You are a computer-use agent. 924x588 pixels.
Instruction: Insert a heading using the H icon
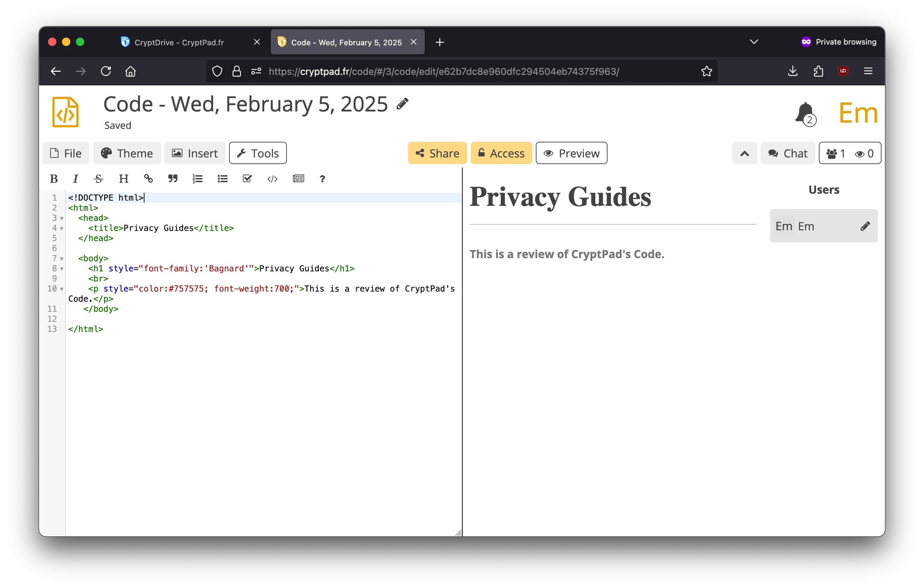[x=123, y=178]
